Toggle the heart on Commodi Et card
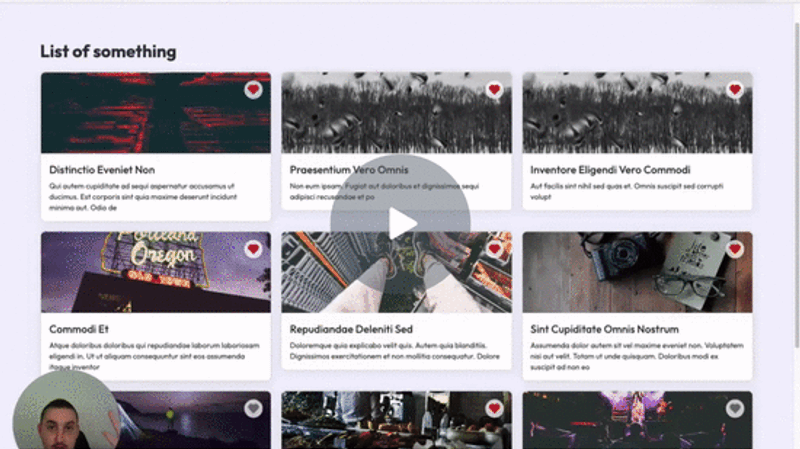The height and width of the screenshot is (449, 800). (x=253, y=249)
